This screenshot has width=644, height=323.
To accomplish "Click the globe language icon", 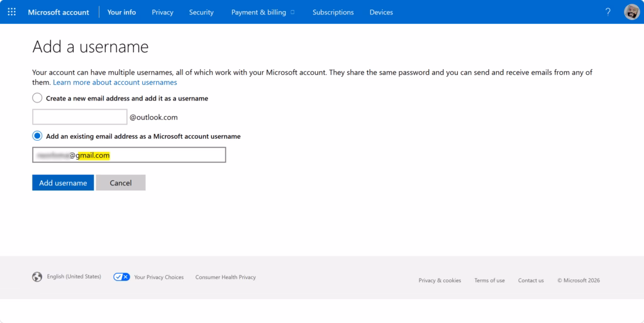I will pyautogui.click(x=37, y=277).
